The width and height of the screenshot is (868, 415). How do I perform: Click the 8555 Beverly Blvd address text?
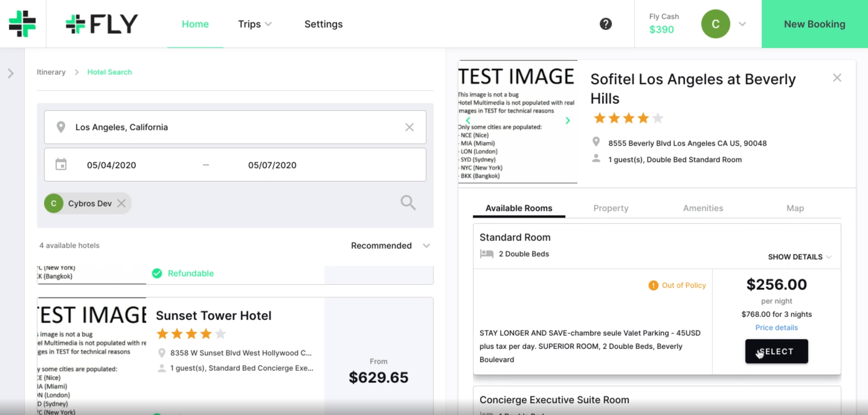tap(687, 143)
